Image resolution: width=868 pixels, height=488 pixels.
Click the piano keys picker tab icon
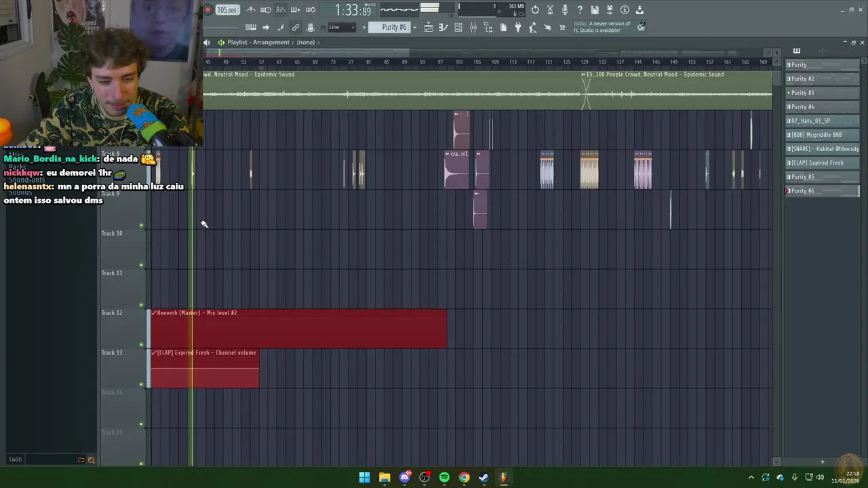coord(797,51)
